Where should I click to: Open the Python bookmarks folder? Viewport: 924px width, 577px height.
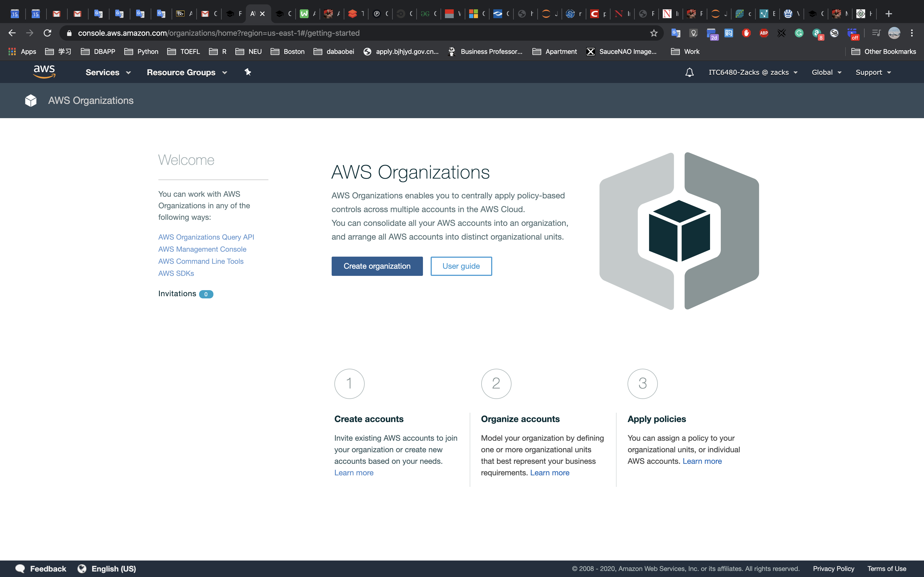pos(142,52)
